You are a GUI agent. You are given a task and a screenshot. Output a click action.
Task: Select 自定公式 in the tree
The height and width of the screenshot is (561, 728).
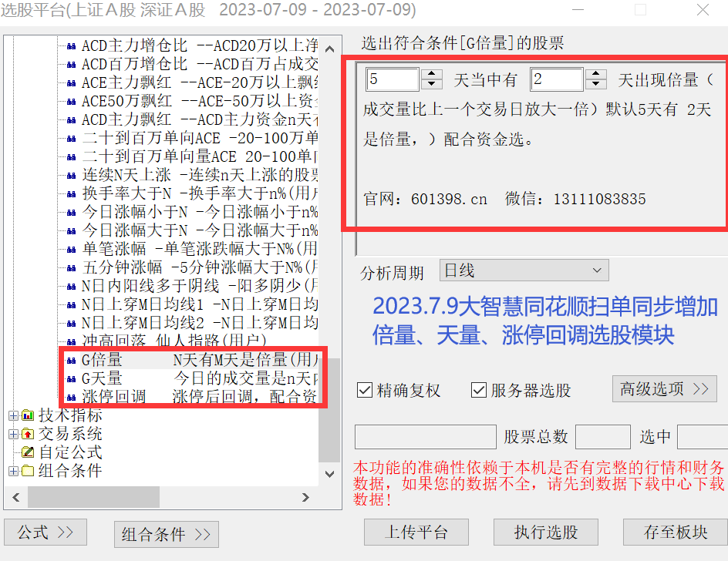pyautogui.click(x=71, y=452)
